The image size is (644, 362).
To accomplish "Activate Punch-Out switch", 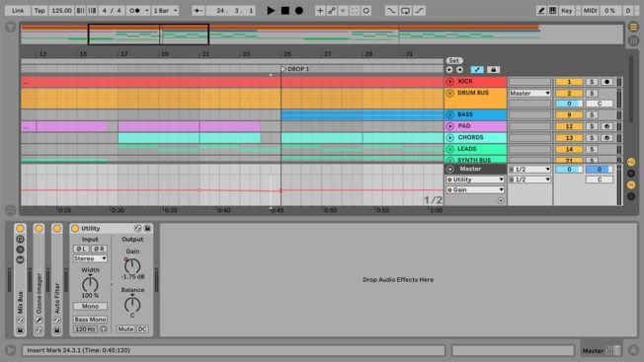I will 419,11.
